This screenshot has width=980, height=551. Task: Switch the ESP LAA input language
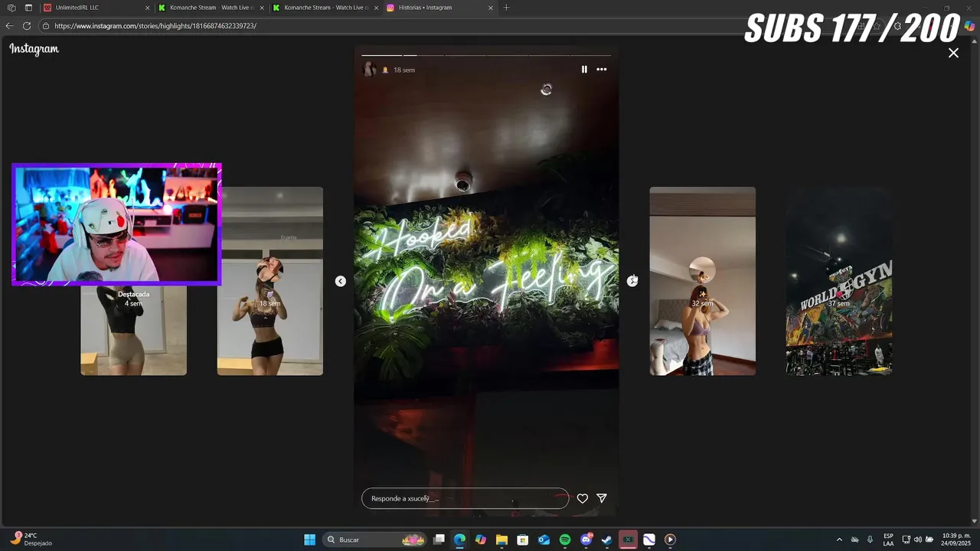pyautogui.click(x=888, y=540)
